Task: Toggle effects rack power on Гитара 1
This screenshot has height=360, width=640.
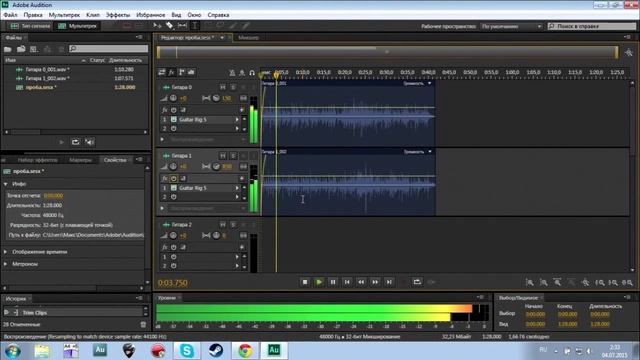Action: [174, 178]
